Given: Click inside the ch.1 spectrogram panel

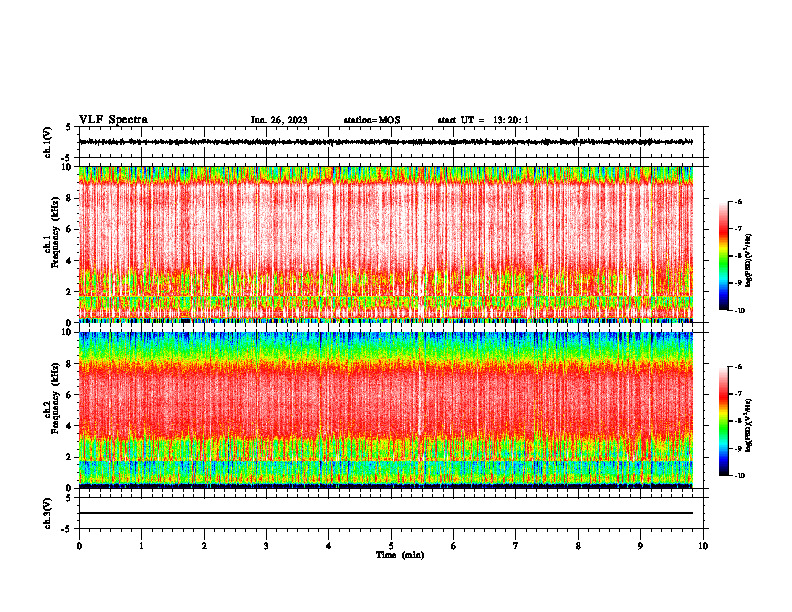Looking at the screenshot, I should (385, 244).
